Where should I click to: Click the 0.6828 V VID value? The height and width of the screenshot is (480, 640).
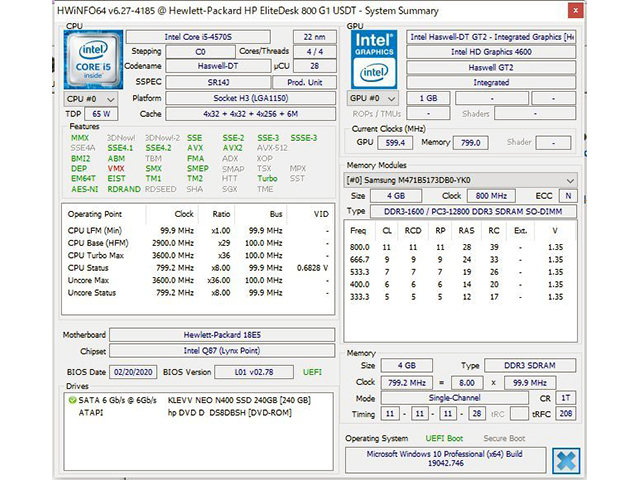[x=313, y=268]
